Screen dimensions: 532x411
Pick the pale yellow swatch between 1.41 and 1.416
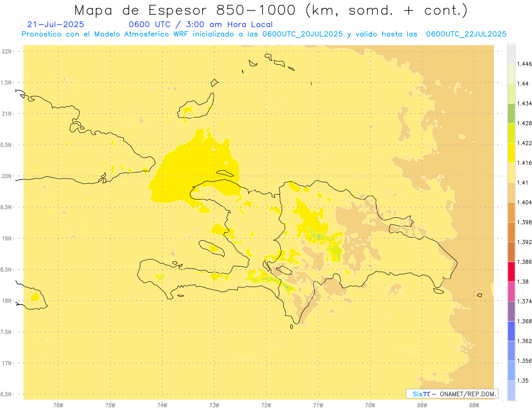click(511, 172)
